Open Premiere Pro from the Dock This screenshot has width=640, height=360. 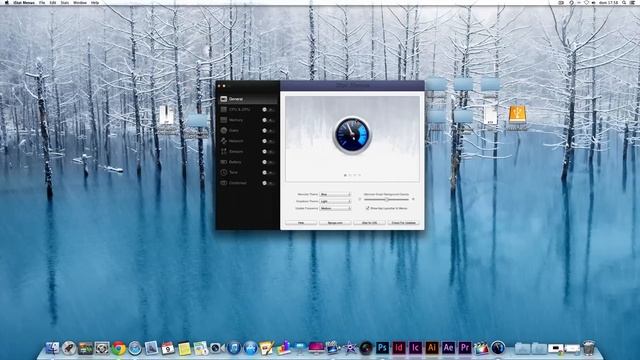point(464,348)
